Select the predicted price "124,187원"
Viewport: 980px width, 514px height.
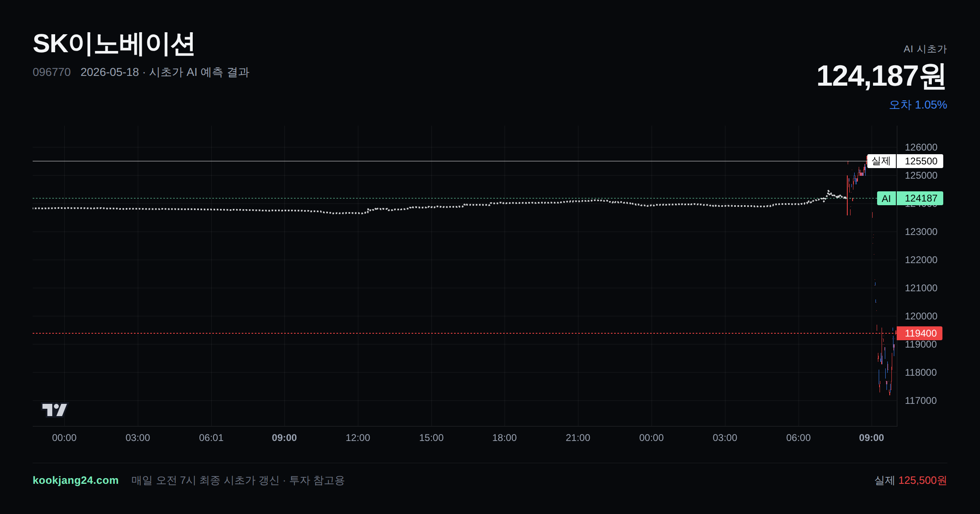coord(881,76)
